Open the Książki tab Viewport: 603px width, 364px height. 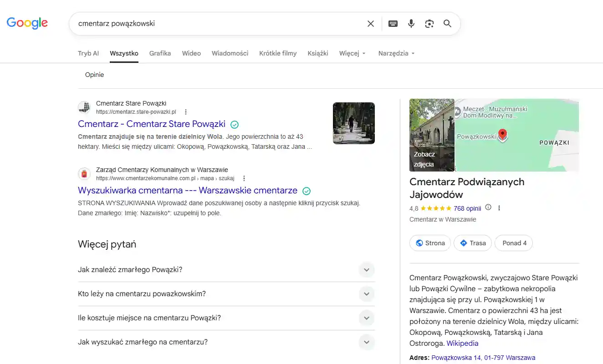pyautogui.click(x=318, y=53)
